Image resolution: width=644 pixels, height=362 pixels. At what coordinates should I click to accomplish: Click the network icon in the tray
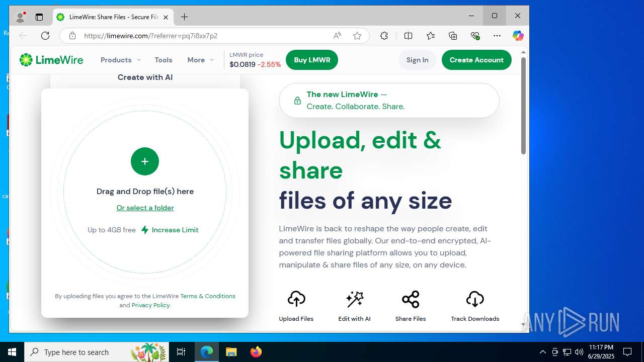[567, 352]
